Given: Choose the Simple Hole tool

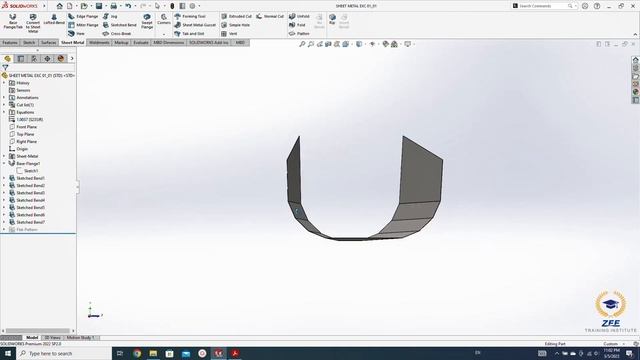Looking at the screenshot, I should point(236,25).
